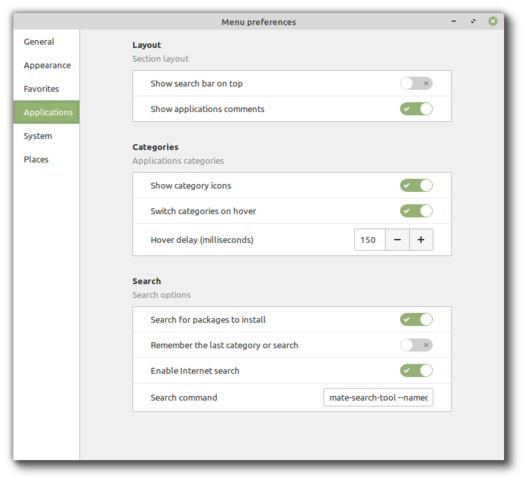Image resolution: width=526 pixels, height=482 pixels.
Task: Turn off Enable Internet search
Action: tap(416, 370)
